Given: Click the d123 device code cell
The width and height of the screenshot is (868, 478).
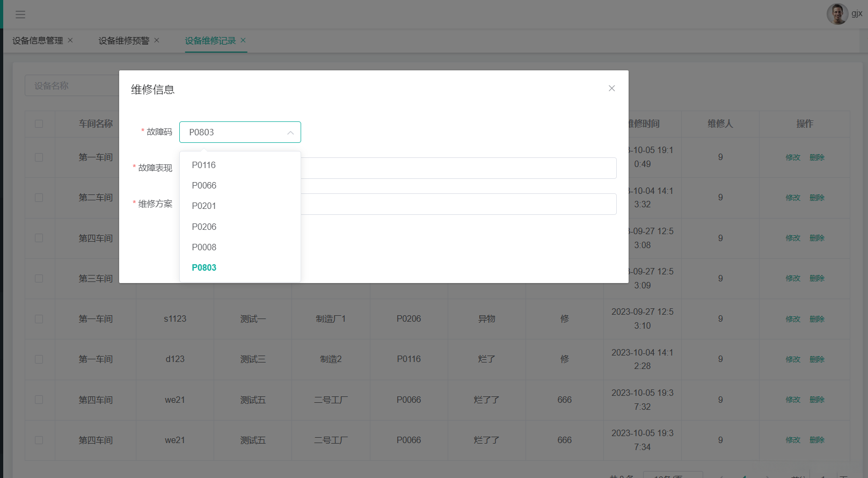Looking at the screenshot, I should point(175,359).
